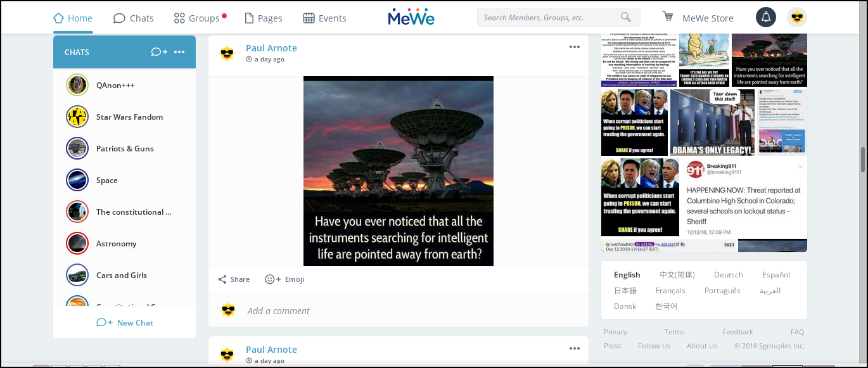The height and width of the screenshot is (368, 868).
Task: Open the Patriots & Guns chat
Action: point(124,148)
